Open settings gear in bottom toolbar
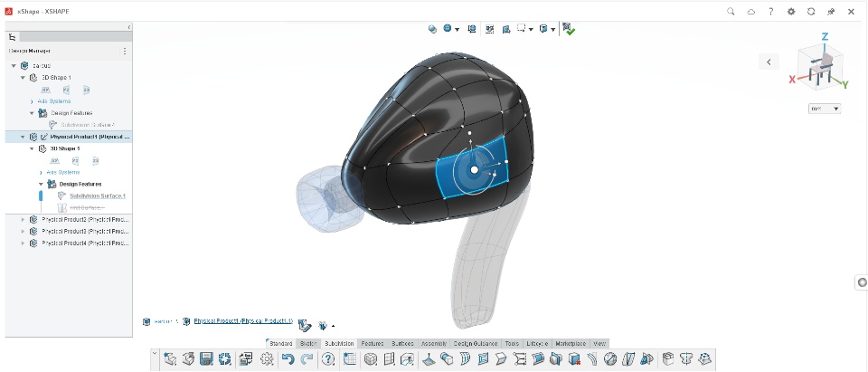This screenshot has height=372, width=868. [x=267, y=359]
